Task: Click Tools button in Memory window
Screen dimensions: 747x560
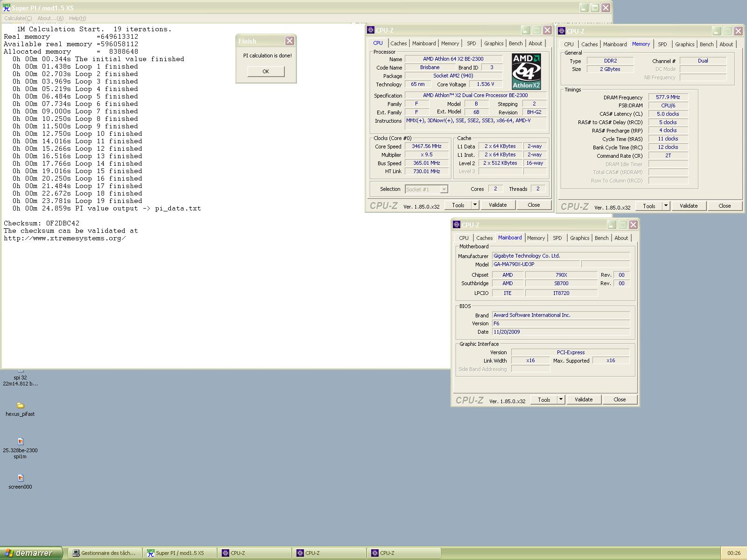Action: click(x=649, y=206)
